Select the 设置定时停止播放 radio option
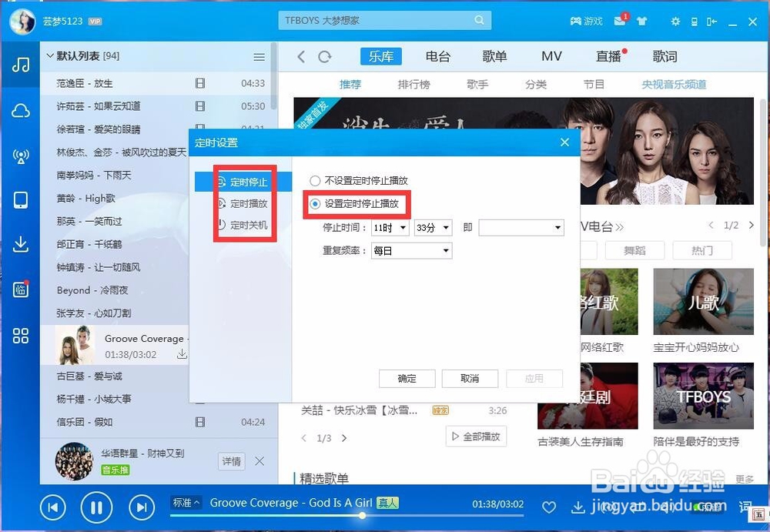This screenshot has width=770, height=532. pos(315,205)
